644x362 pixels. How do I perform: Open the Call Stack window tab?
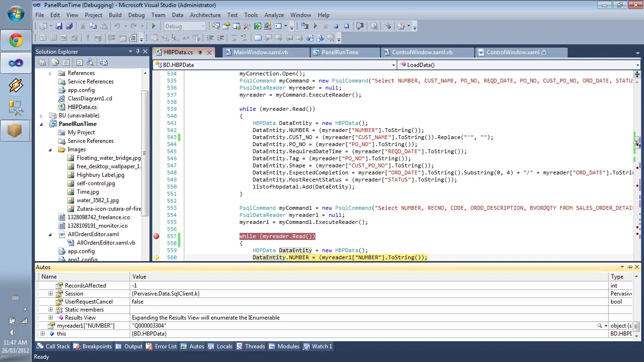tap(53, 346)
